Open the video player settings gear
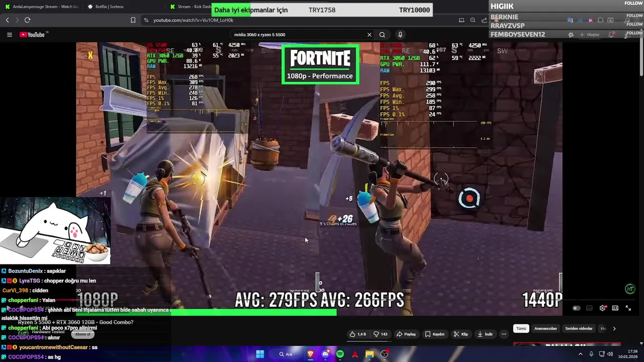 pos(602,308)
